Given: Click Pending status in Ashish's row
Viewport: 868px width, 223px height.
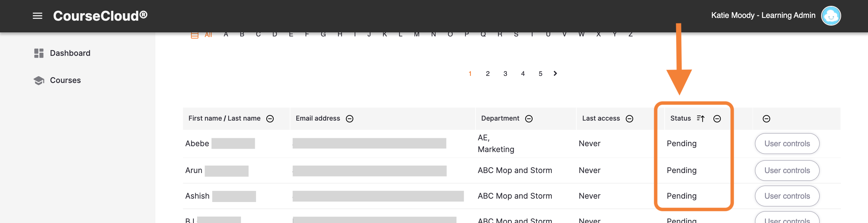Looking at the screenshot, I should coord(681,196).
